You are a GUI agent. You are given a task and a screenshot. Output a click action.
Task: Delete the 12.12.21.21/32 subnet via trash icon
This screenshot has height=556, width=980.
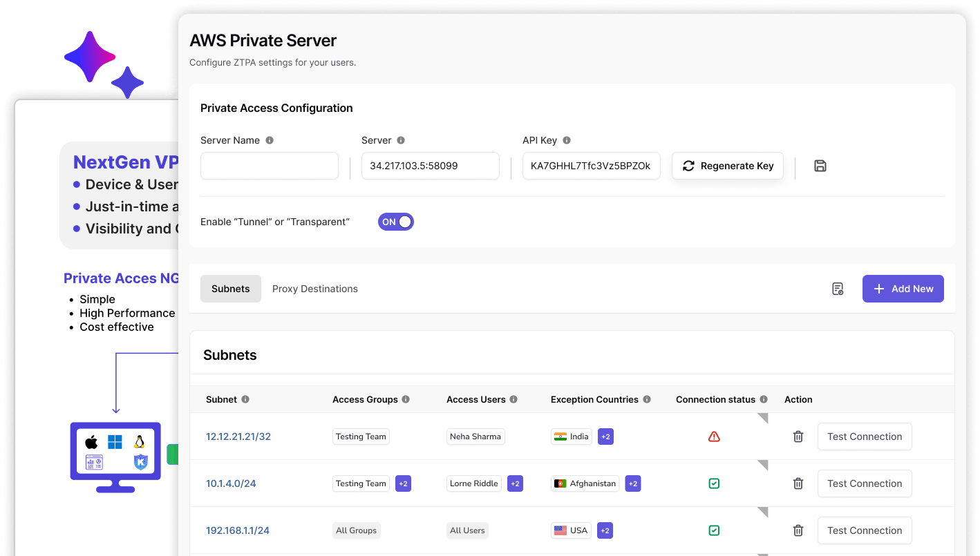tap(798, 437)
